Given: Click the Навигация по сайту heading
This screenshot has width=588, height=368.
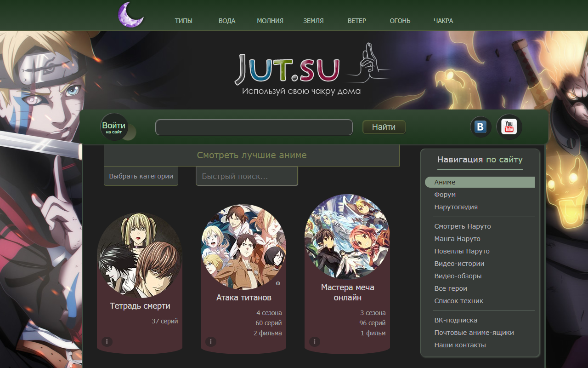Looking at the screenshot, I should (480, 160).
